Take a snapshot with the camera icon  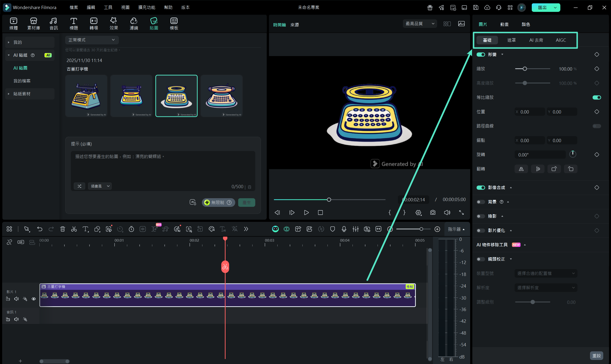click(x=433, y=213)
